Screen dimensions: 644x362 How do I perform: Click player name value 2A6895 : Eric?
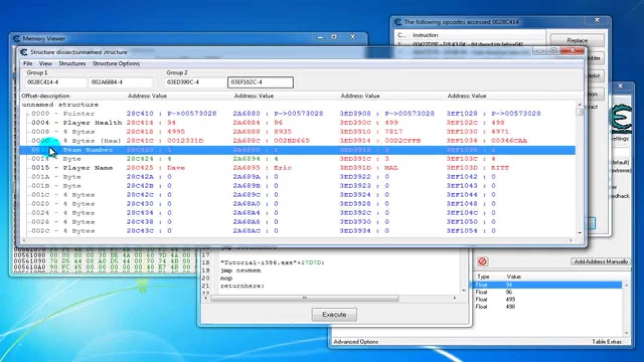point(262,168)
